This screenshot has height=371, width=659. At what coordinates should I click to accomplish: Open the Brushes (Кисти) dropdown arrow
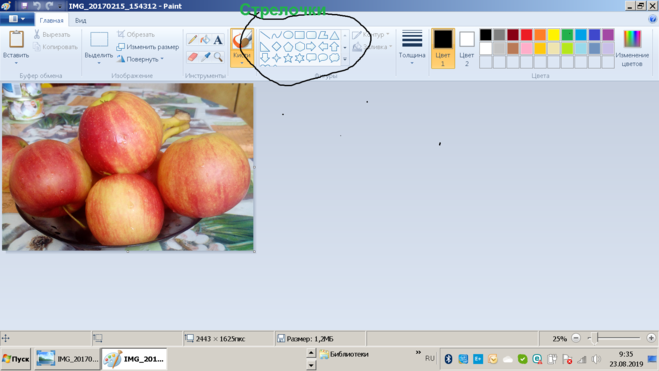tap(242, 63)
